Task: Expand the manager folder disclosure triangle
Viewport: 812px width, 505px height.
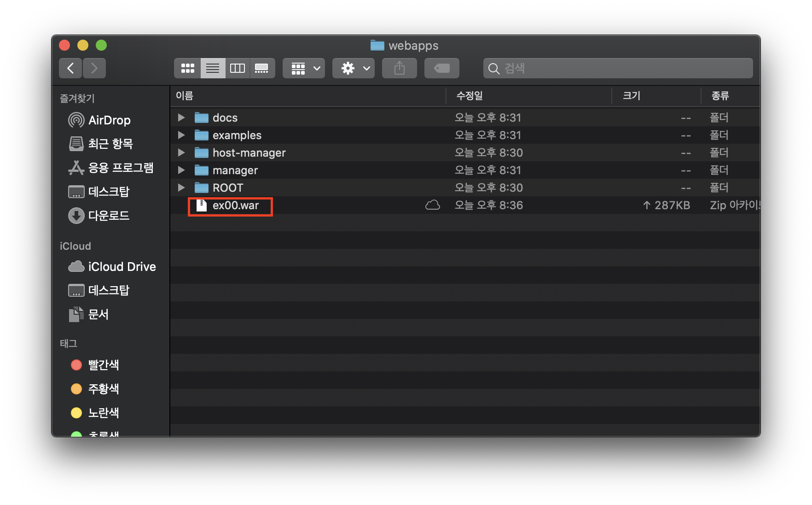Action: (181, 170)
